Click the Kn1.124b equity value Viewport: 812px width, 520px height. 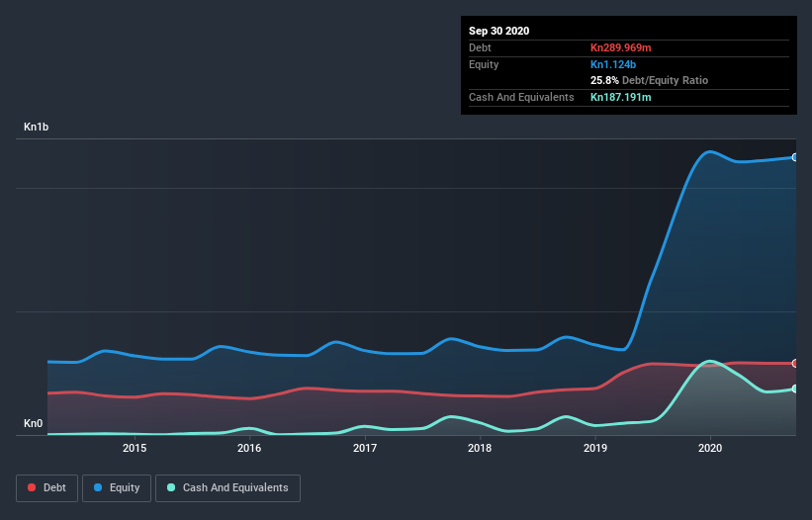click(613, 64)
